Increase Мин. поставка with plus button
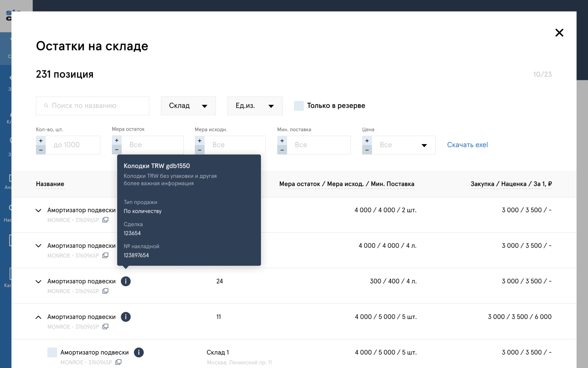Image resolution: width=588 pixels, height=368 pixels. coord(282,141)
